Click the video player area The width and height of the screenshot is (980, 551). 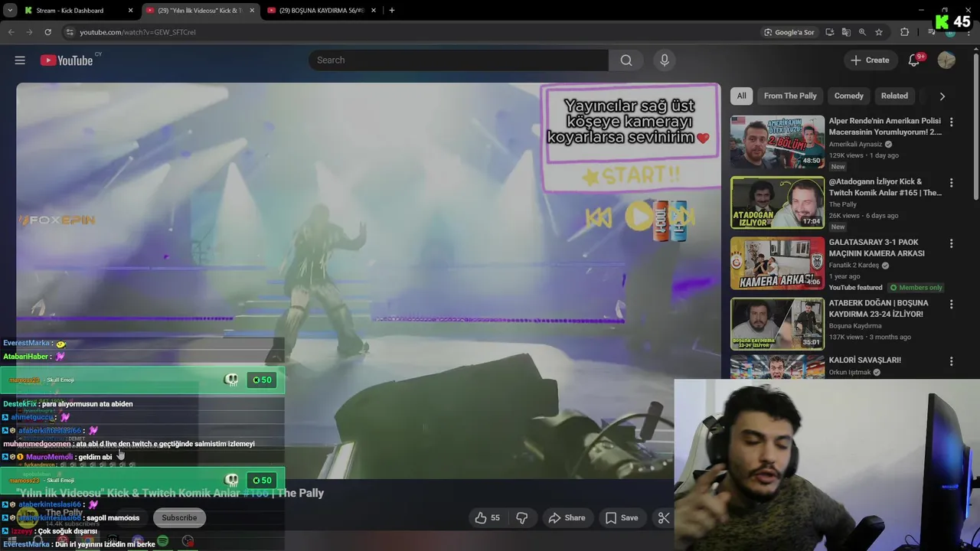(x=367, y=280)
